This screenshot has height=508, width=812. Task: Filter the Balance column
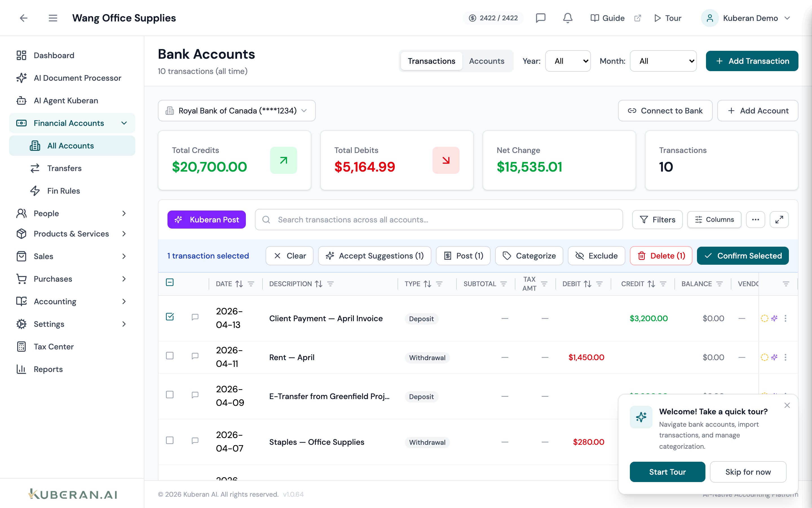(x=720, y=284)
